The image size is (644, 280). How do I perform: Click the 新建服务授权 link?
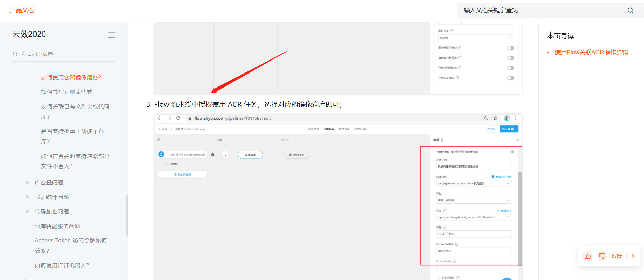pos(501,177)
